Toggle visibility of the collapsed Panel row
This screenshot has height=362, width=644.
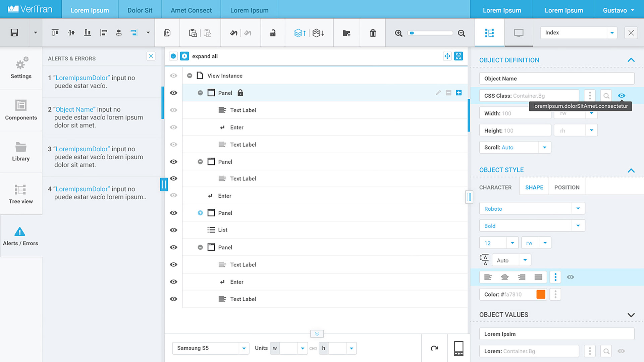[x=173, y=213]
